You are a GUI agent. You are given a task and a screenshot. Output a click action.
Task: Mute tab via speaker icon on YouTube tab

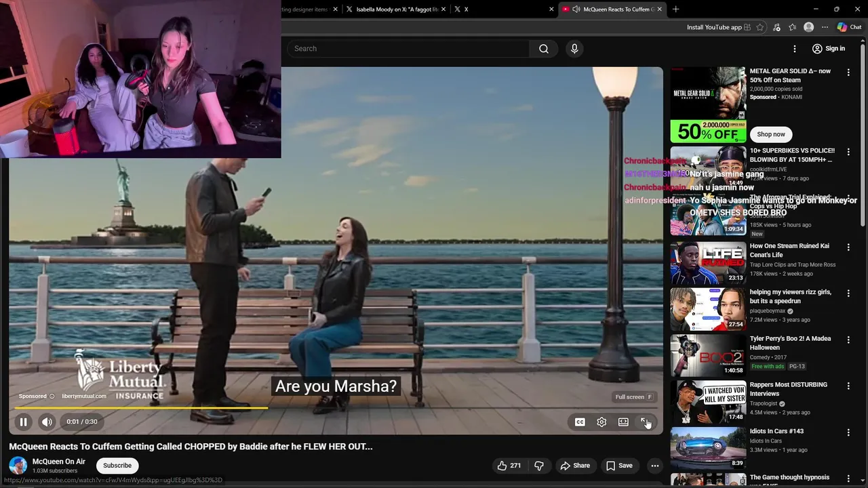click(576, 9)
